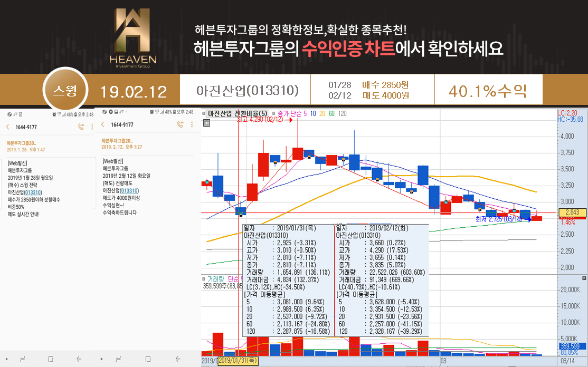Click 아진산업(013310) stock name in banner
The image size is (588, 367).
tap(248, 90)
